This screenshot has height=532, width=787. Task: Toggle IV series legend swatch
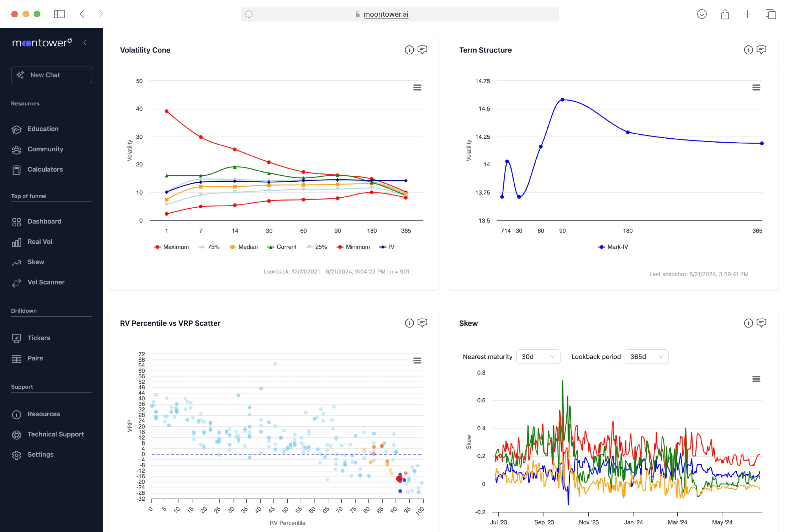[x=383, y=247]
